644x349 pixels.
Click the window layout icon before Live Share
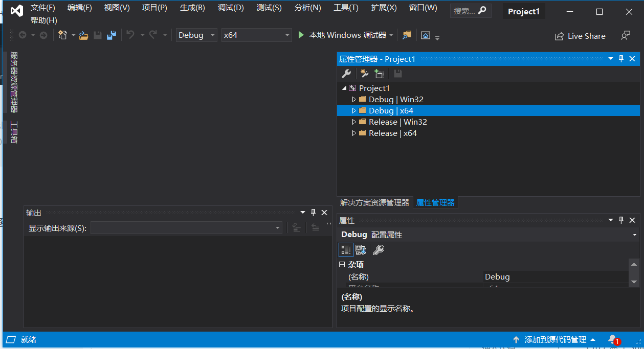(x=426, y=35)
